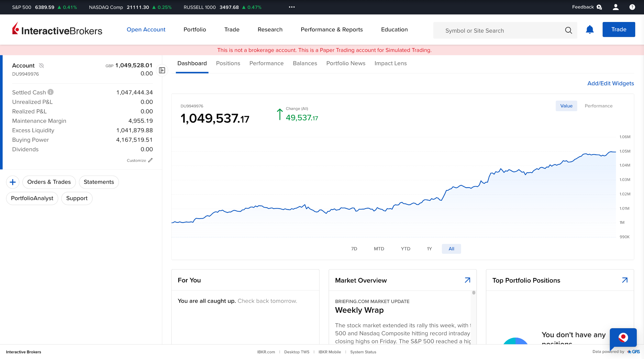Click the Weekly Wrap headline
This screenshot has height=359, width=644.
(x=359, y=310)
